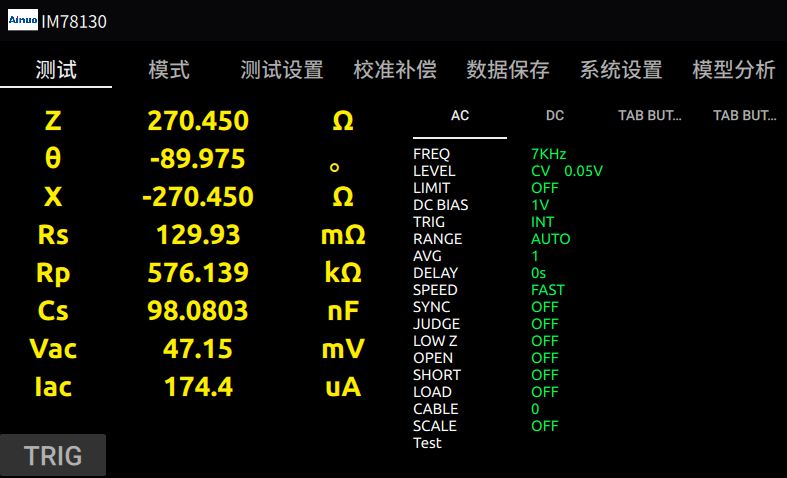
Task: Toggle the LIMIT OFF setting
Action: 545,188
